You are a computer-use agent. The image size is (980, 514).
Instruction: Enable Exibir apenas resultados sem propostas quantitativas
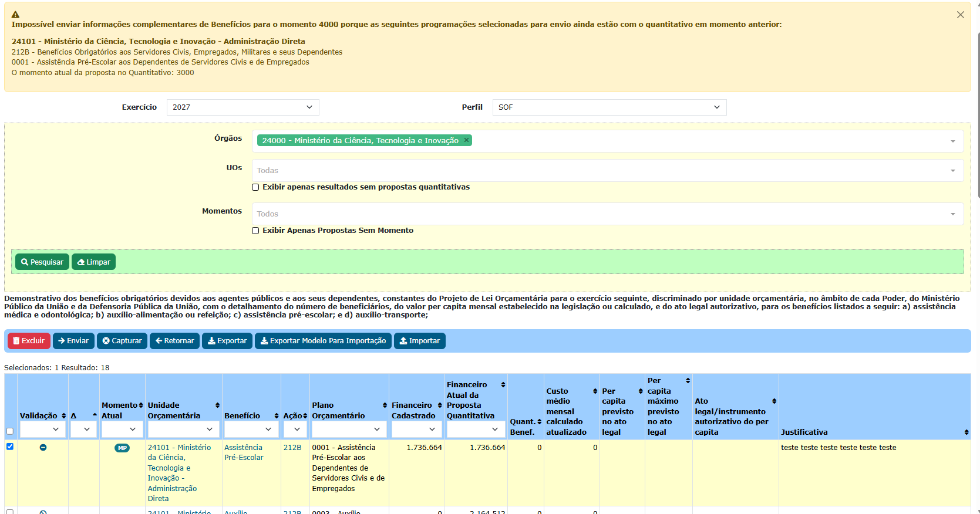(255, 187)
